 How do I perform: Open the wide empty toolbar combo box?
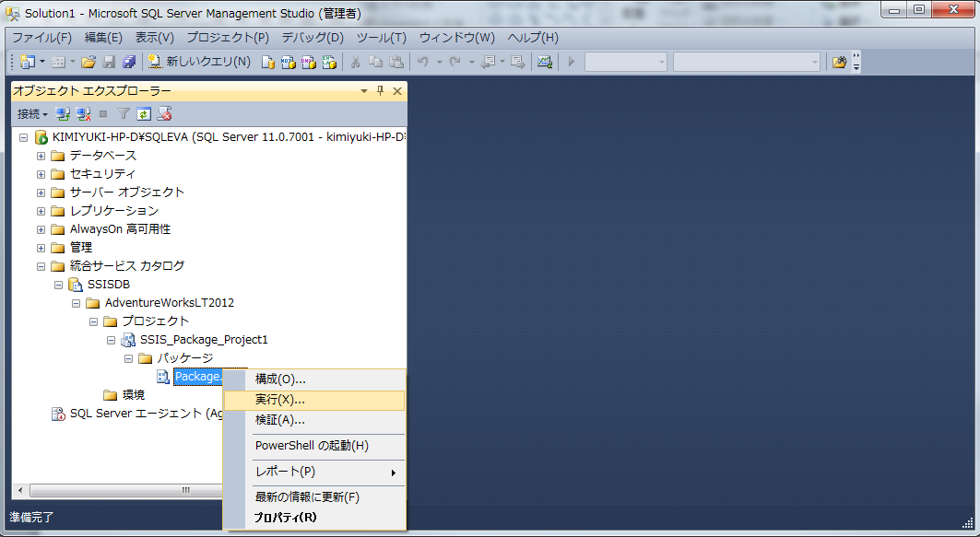click(746, 62)
